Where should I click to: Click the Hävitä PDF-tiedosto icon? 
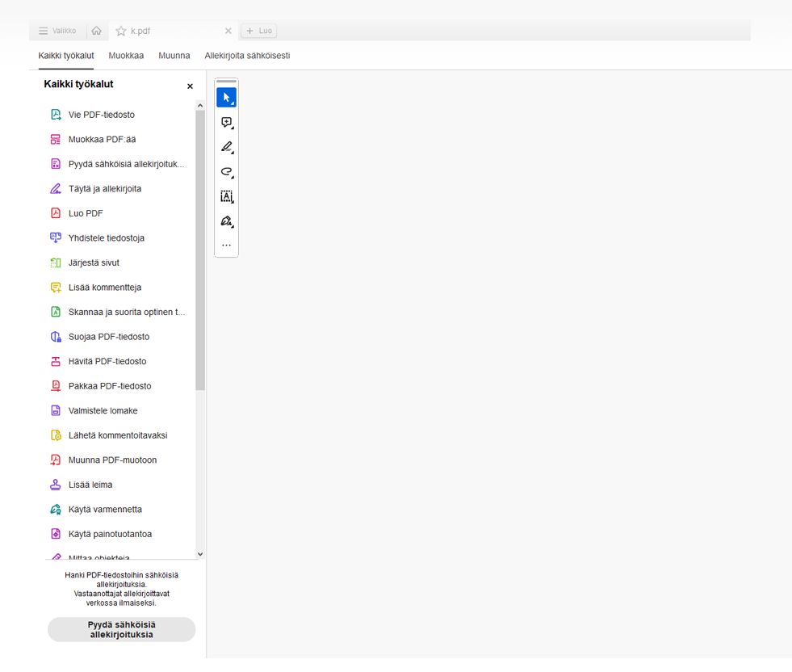point(56,361)
